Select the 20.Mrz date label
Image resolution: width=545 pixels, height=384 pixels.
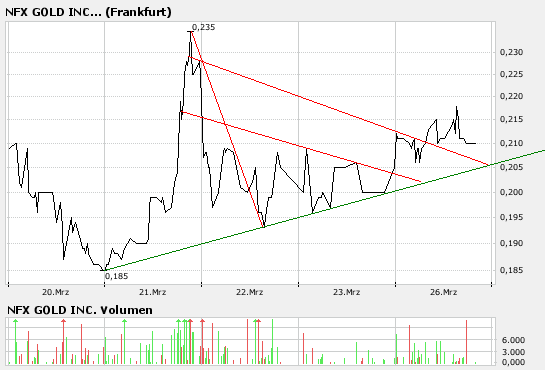pyautogui.click(x=56, y=292)
